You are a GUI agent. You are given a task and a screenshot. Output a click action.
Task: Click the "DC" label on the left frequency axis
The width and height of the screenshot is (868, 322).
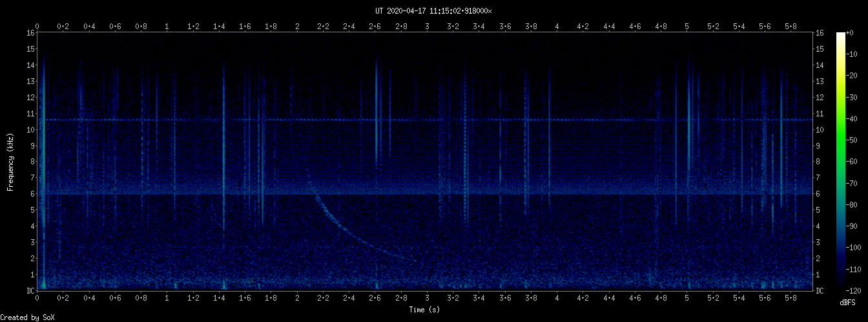pos(30,291)
